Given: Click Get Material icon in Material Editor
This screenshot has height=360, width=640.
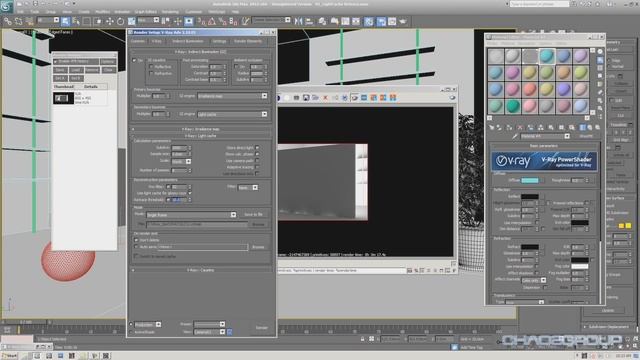Looking at the screenshot, I should click(492, 127).
